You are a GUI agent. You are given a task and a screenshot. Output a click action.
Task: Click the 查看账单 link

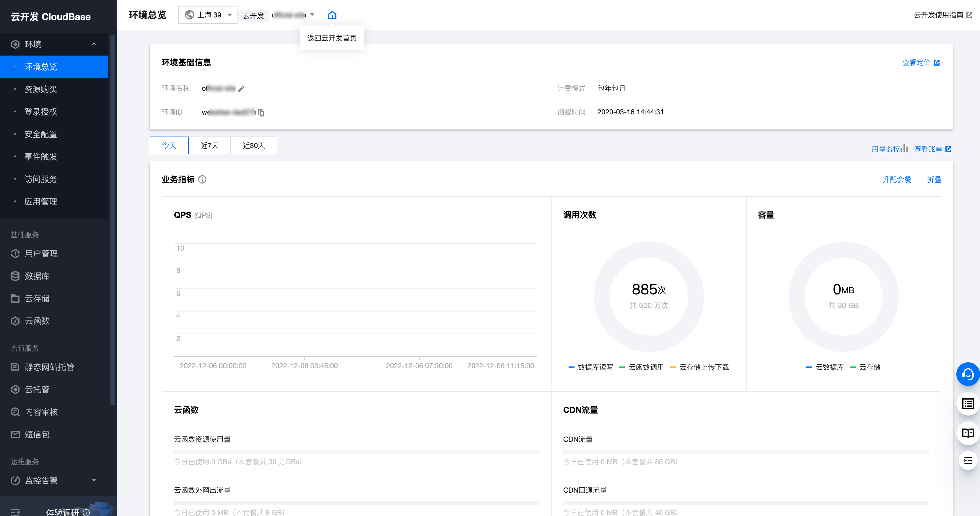tap(928, 149)
